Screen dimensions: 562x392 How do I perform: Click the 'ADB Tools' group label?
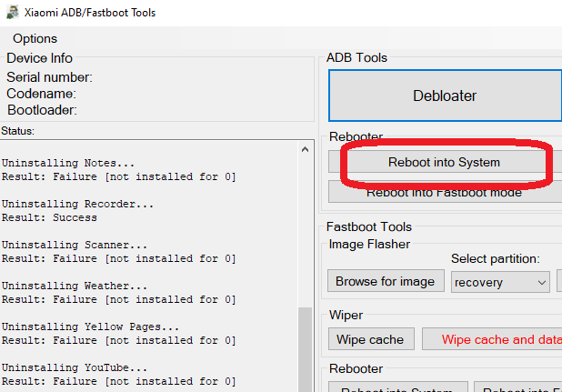point(357,57)
